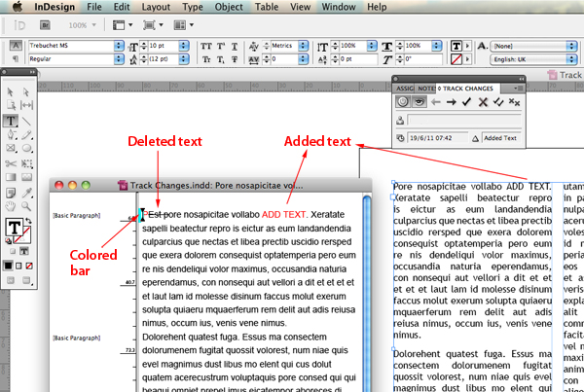Image resolution: width=584 pixels, height=392 pixels.
Task: Select the Rectangle Frame tool
Action: [11, 149]
